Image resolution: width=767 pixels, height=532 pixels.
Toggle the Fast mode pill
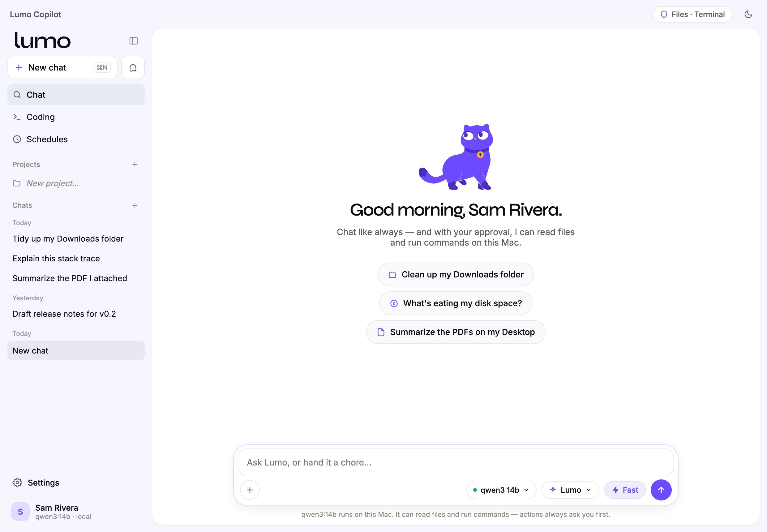625,490
